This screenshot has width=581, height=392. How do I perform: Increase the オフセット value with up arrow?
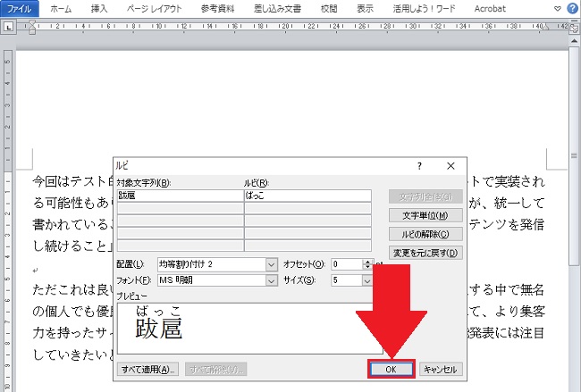[x=367, y=262]
